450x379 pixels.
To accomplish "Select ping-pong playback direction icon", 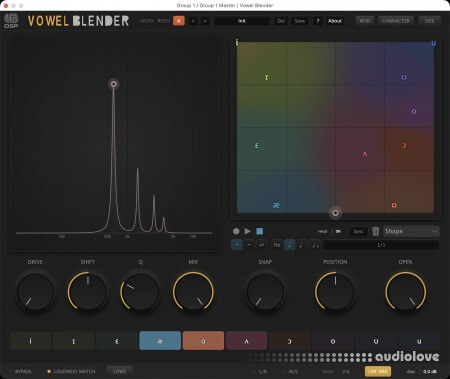I will tap(262, 245).
